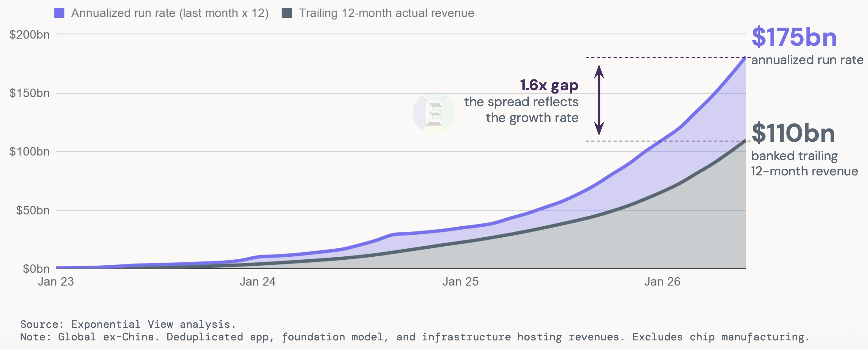Screen dimensions: 868x349
Task: Click the 'Note: Global ex-China' footnote line
Action: pyautogui.click(x=415, y=337)
